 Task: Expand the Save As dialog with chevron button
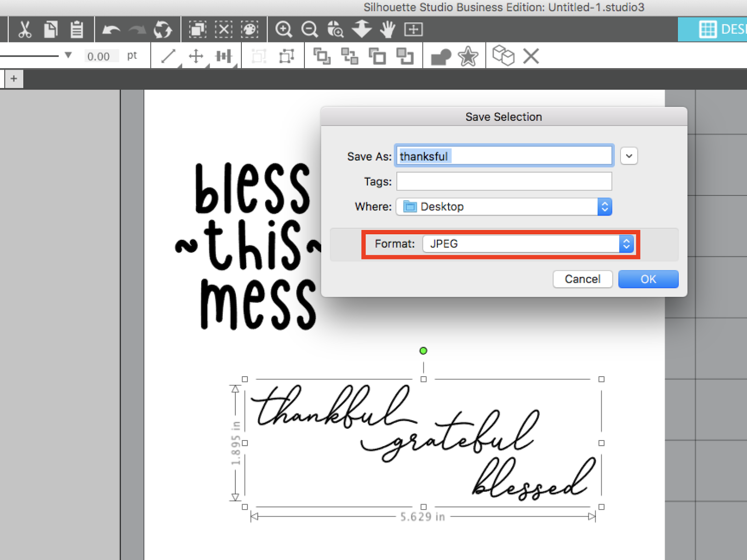(x=629, y=156)
